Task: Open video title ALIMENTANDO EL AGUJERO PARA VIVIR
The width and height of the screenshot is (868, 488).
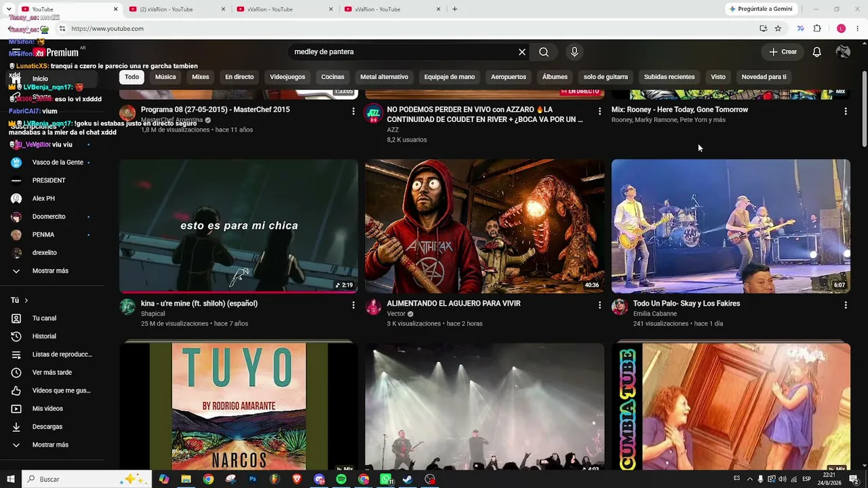Action: pyautogui.click(x=454, y=304)
